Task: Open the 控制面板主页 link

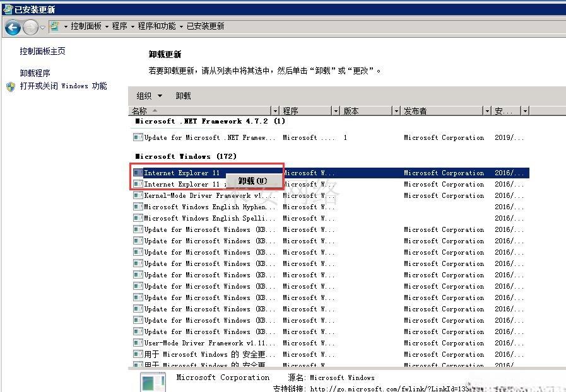Action: pos(43,51)
